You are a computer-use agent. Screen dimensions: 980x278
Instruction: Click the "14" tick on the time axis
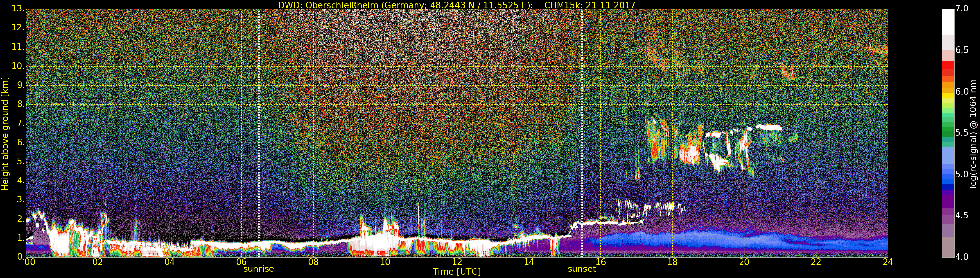pos(529,262)
